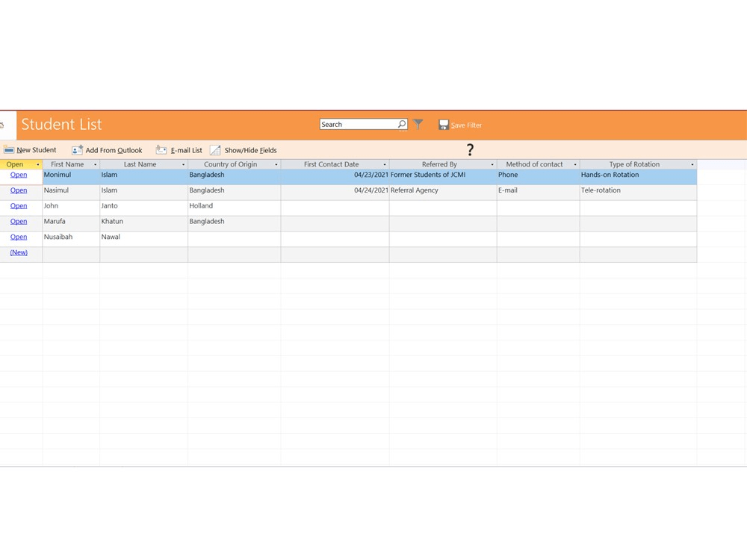Open the record for Nasimul

[19, 190]
